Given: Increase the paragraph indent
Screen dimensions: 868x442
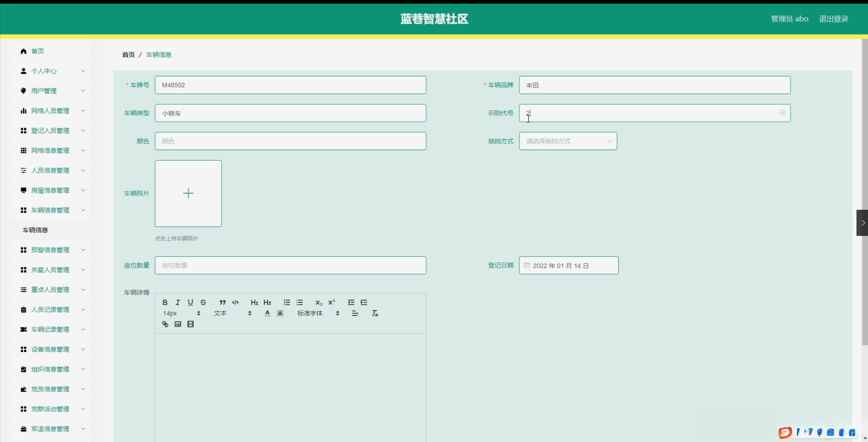Looking at the screenshot, I should (364, 302).
